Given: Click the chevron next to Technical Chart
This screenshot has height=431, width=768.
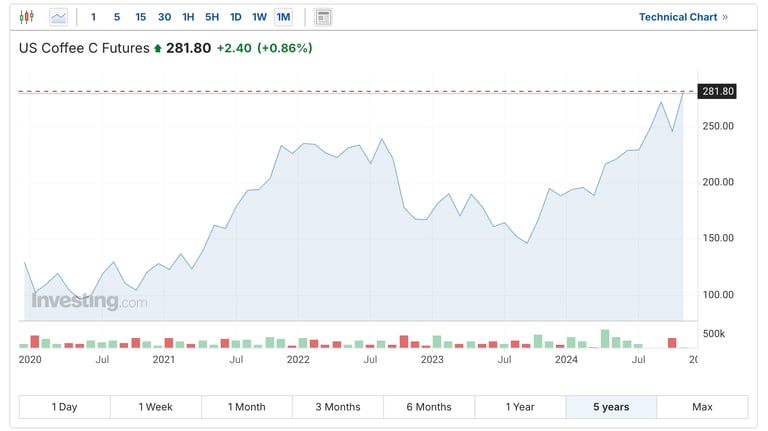Looking at the screenshot, I should coord(725,17).
